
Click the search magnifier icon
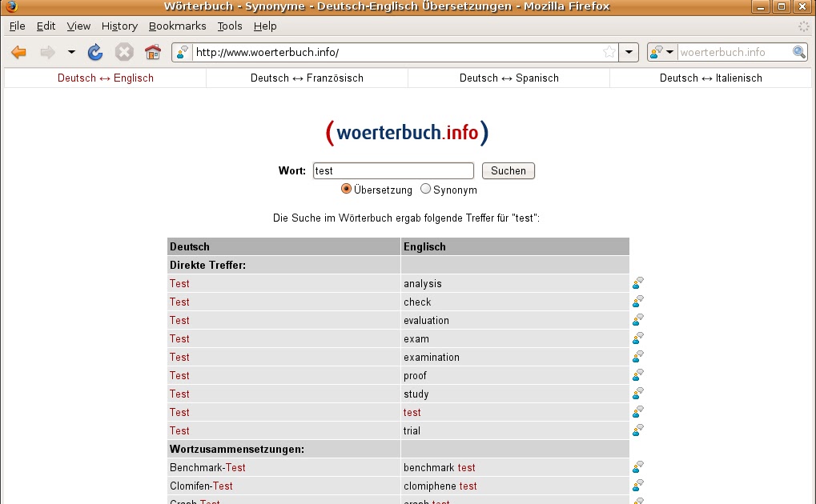click(x=799, y=52)
